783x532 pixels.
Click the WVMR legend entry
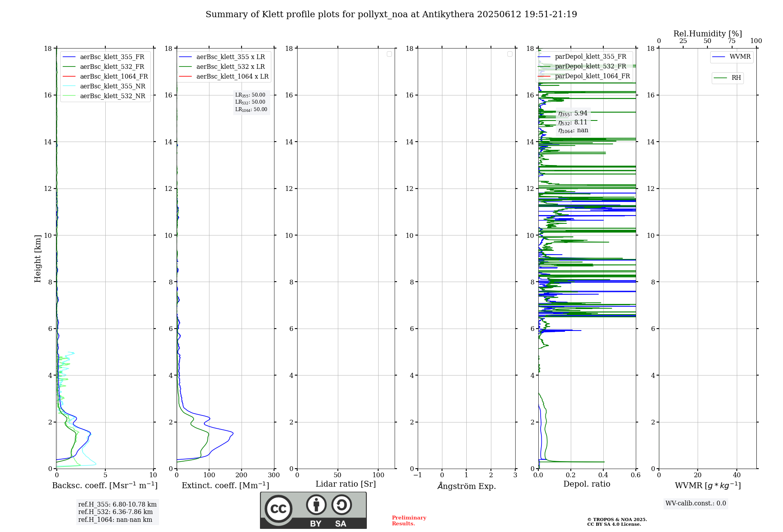pos(732,57)
